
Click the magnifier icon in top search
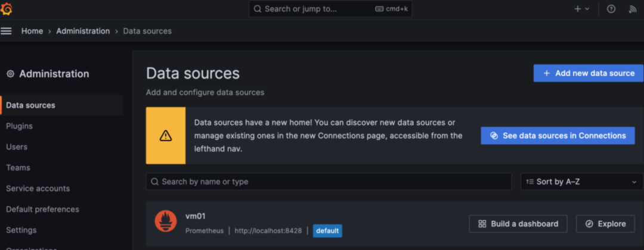coord(258,9)
